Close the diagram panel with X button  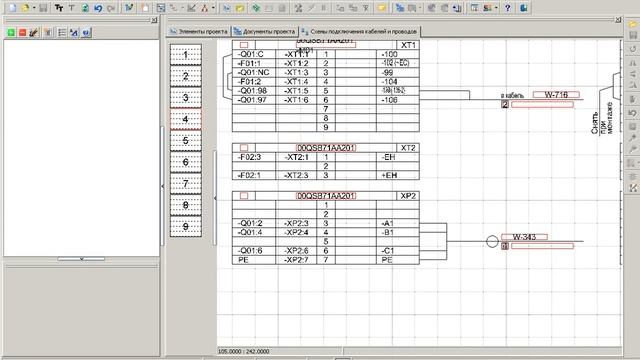point(618,20)
